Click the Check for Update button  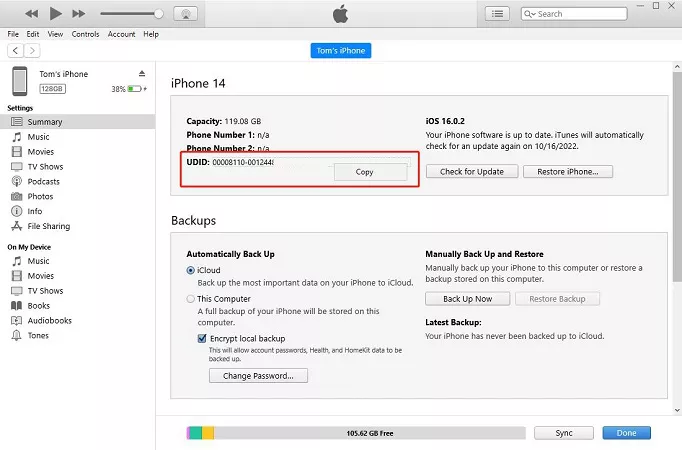[472, 171]
